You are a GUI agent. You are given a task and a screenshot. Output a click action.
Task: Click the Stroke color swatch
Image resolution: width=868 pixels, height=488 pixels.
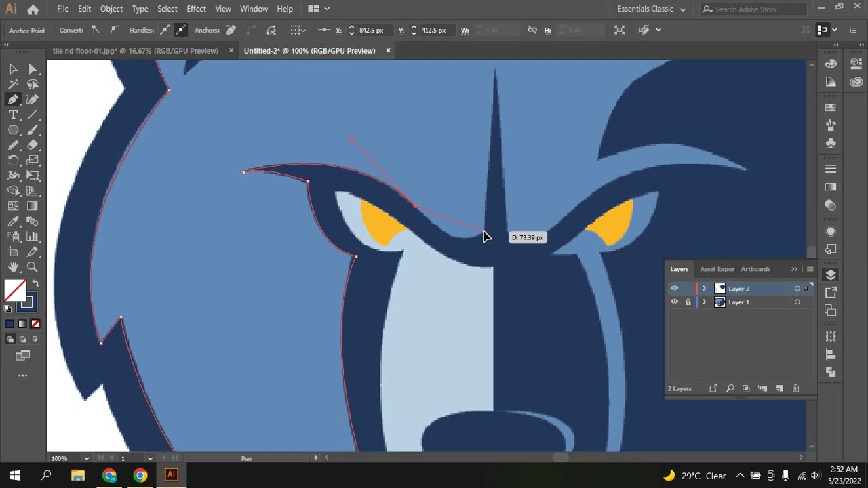27,302
